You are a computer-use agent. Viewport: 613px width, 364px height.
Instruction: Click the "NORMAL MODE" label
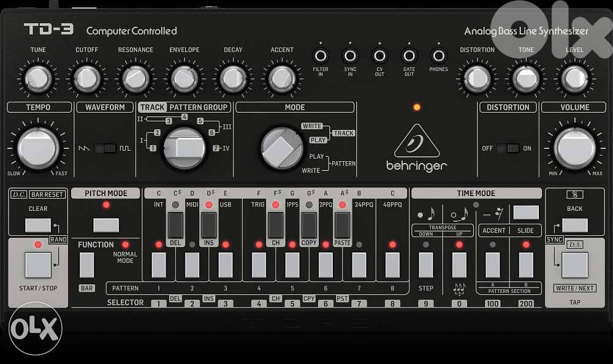click(125, 257)
